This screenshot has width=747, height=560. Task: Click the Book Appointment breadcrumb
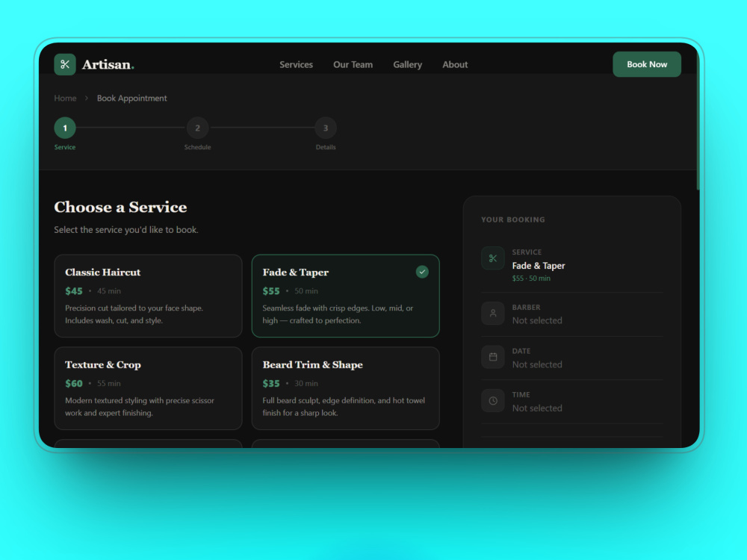click(x=132, y=98)
